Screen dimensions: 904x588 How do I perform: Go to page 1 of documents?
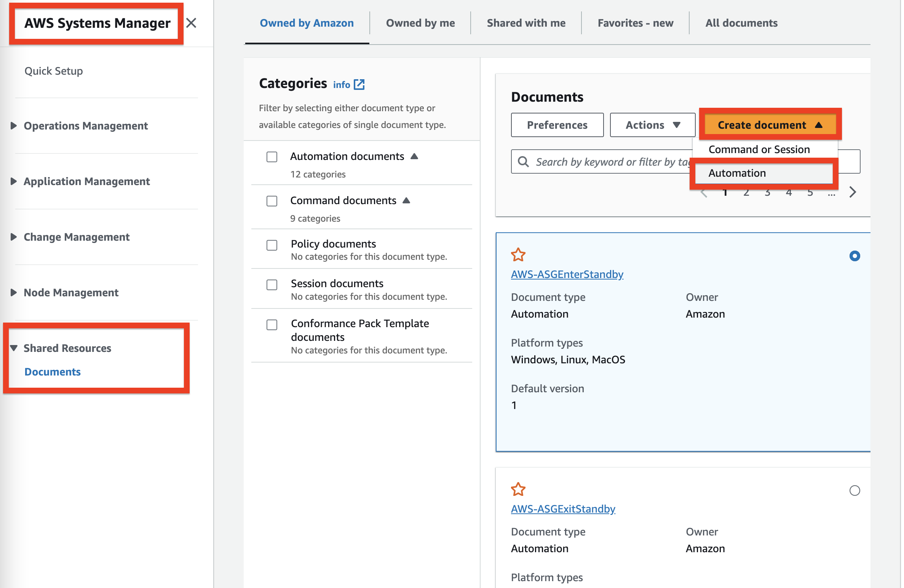point(725,192)
